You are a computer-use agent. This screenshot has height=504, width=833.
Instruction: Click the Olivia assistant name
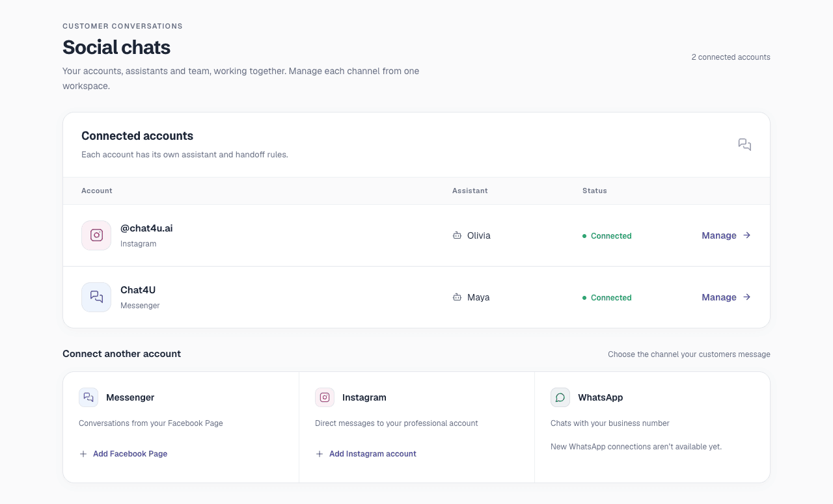(x=479, y=235)
